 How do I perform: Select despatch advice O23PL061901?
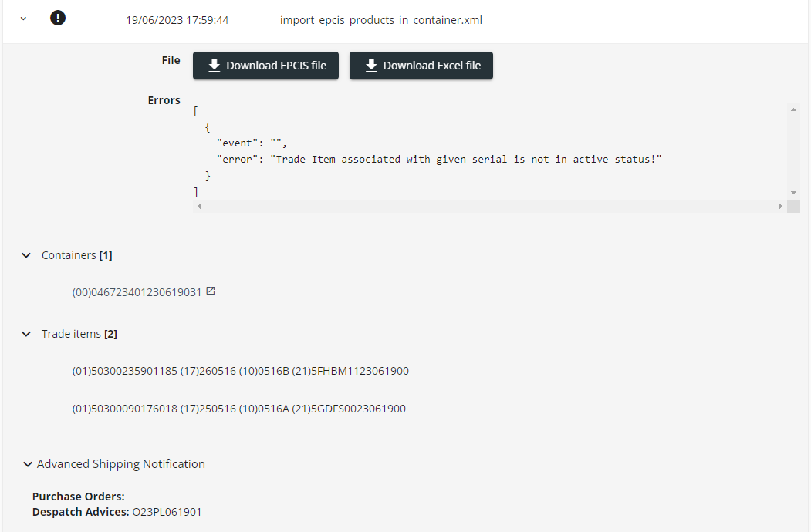point(167,511)
